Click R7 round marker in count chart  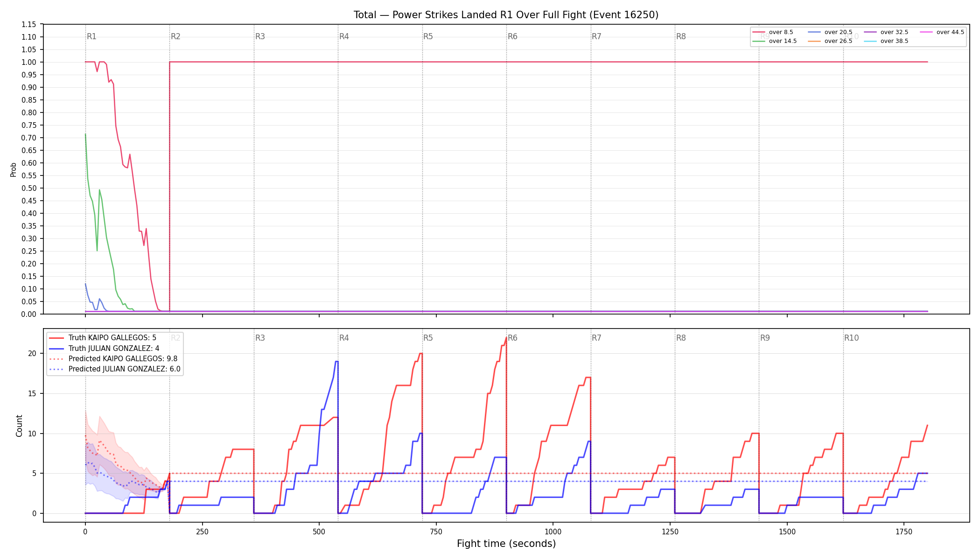(x=596, y=338)
